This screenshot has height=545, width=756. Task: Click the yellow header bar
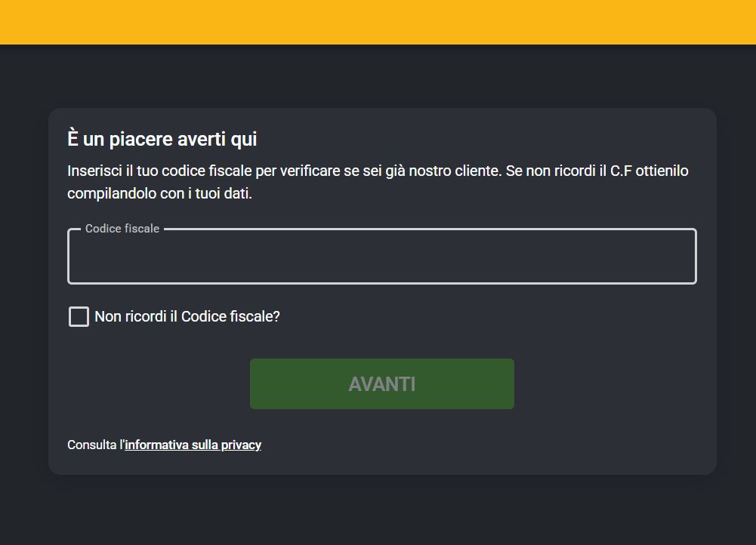(378, 21)
